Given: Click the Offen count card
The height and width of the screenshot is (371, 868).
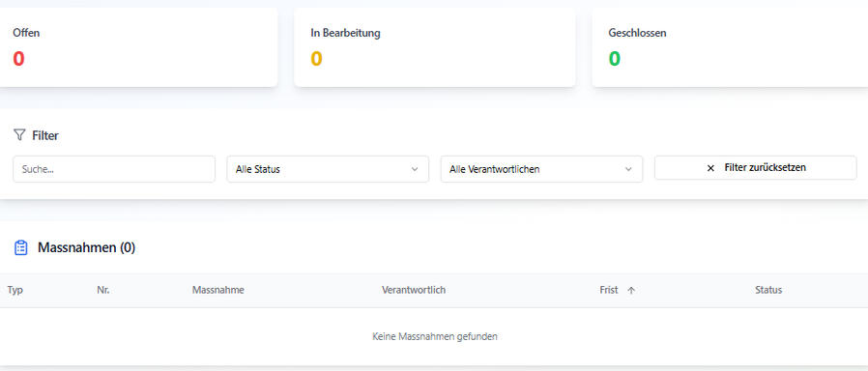Looking at the screenshot, I should [138, 47].
